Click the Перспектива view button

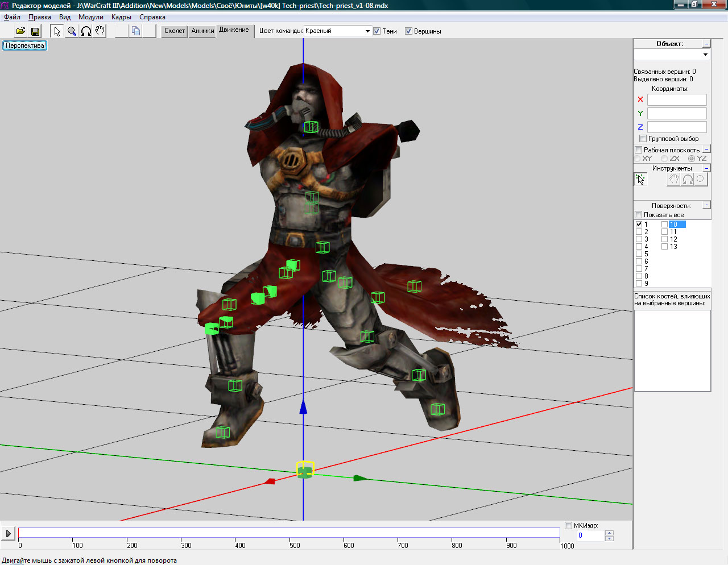click(24, 45)
